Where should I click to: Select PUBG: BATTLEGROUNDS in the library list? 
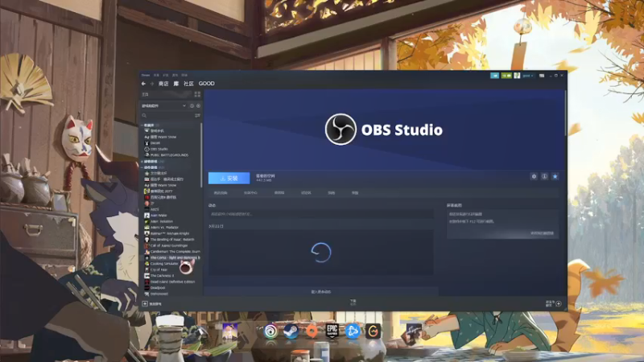tap(169, 155)
